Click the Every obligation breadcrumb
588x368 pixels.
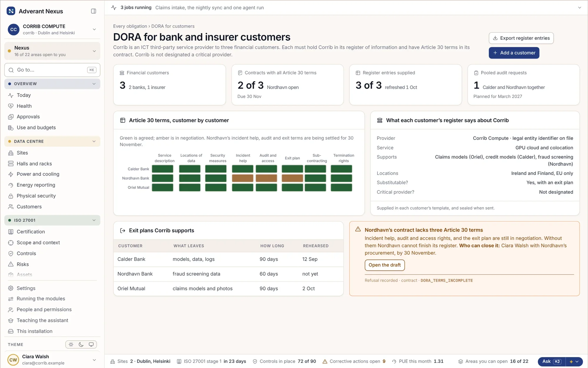[x=130, y=26]
